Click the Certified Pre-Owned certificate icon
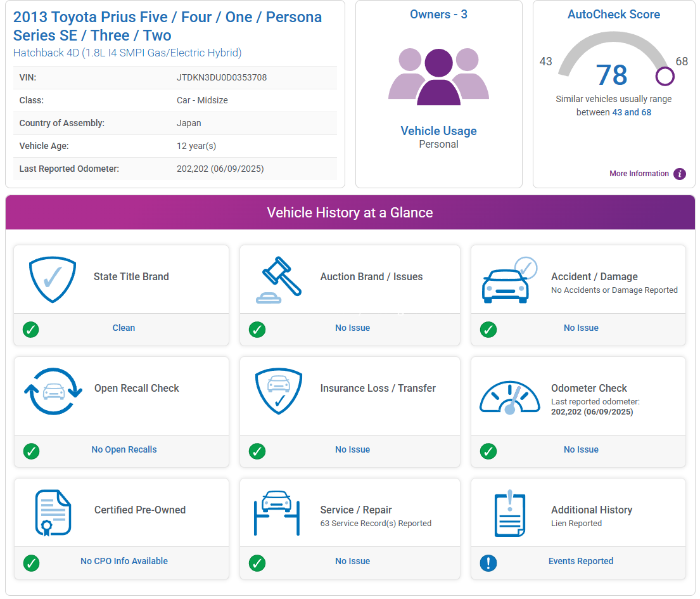The width and height of the screenshot is (700, 599). pyautogui.click(x=53, y=512)
